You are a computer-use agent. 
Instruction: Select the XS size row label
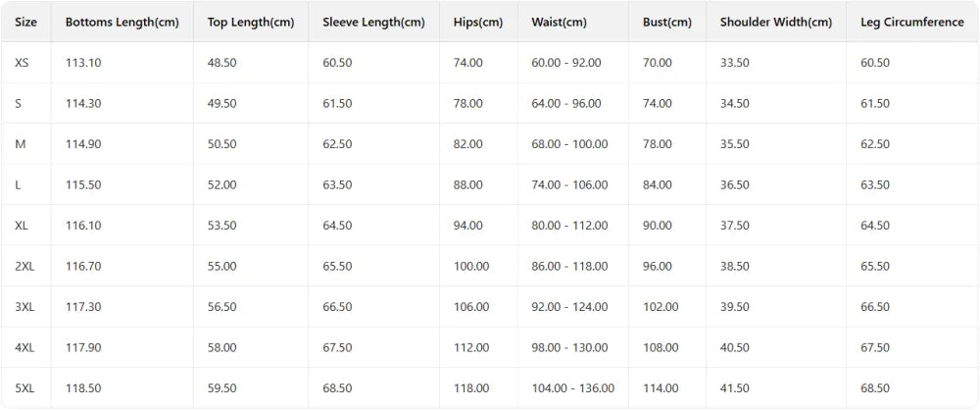pos(22,63)
